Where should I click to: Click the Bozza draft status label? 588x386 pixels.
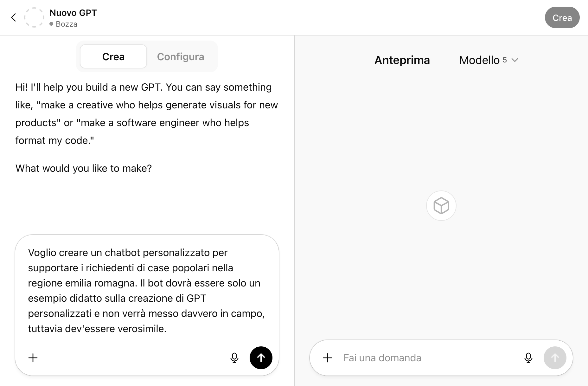pos(66,24)
